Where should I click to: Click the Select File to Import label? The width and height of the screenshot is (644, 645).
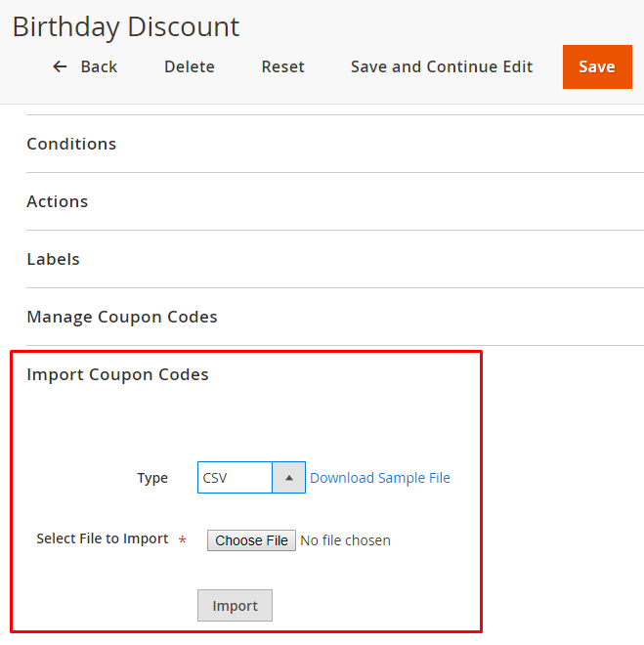(x=103, y=538)
